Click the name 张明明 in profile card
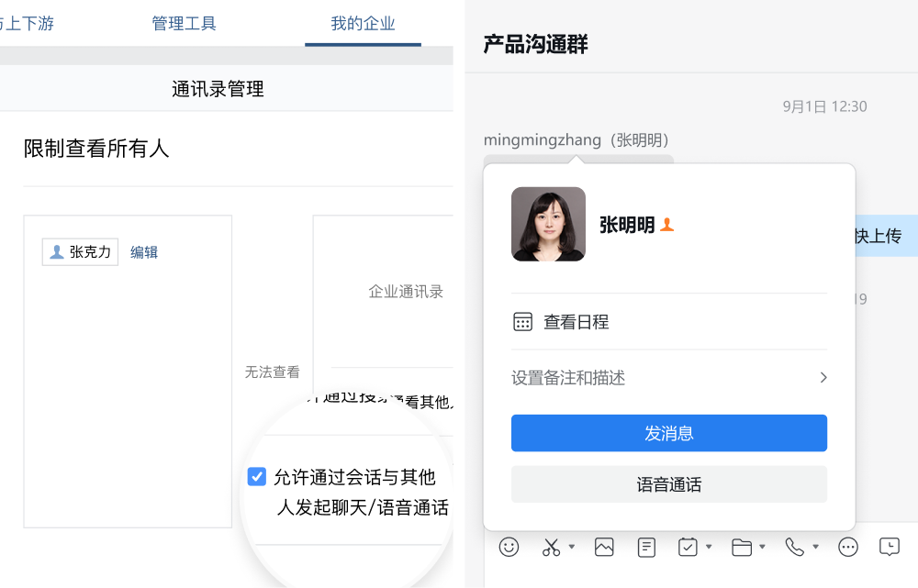The image size is (918, 588). pyautogui.click(x=627, y=225)
